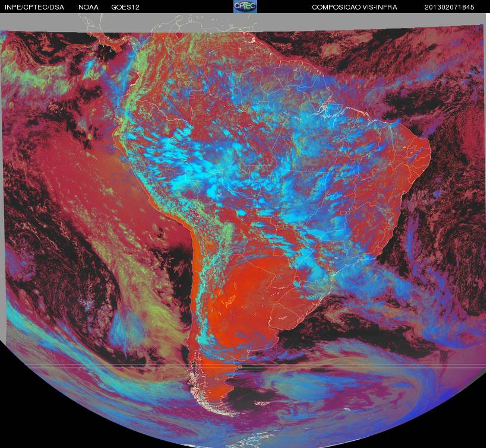Click the INPE/CPTEC/DSA header text
Image resolution: width=490 pixels, height=448 pixels.
34,7
